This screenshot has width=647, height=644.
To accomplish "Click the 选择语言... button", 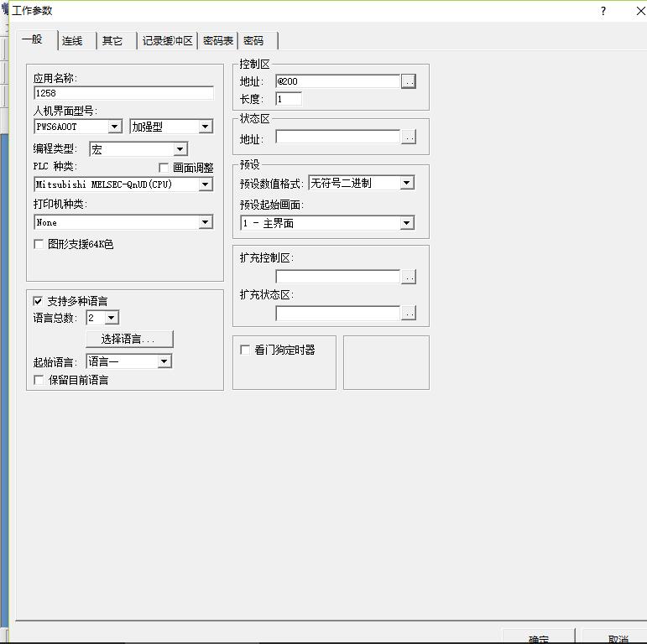I will point(129,339).
